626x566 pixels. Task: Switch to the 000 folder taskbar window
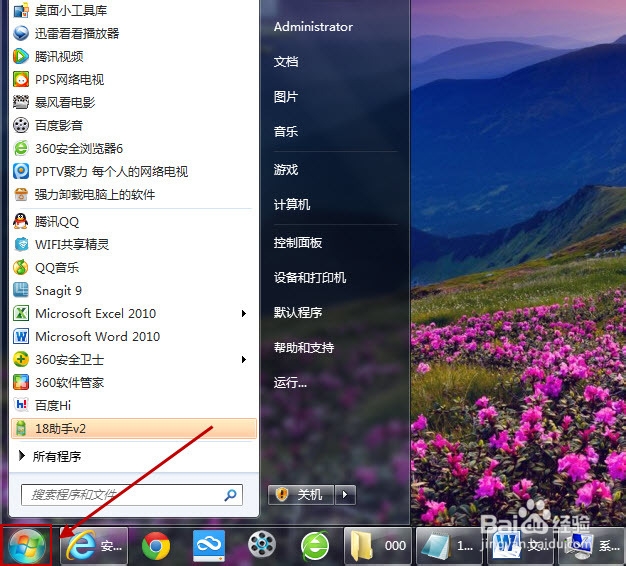coord(378,546)
